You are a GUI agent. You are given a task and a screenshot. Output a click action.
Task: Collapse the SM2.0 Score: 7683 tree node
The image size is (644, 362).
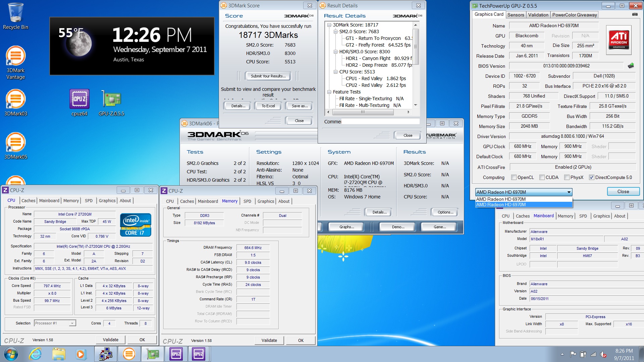point(336,32)
